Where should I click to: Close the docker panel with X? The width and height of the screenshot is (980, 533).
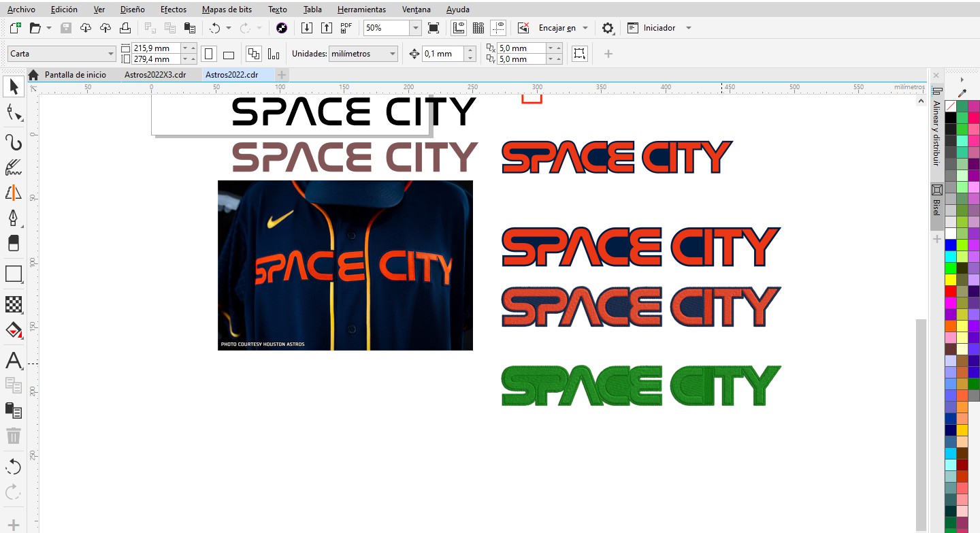936,75
